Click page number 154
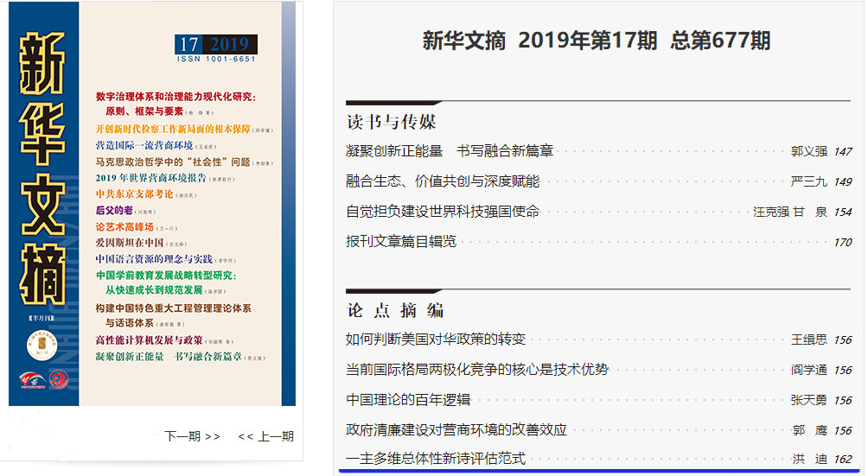Screen dimensions: 868x476 [x=843, y=213]
